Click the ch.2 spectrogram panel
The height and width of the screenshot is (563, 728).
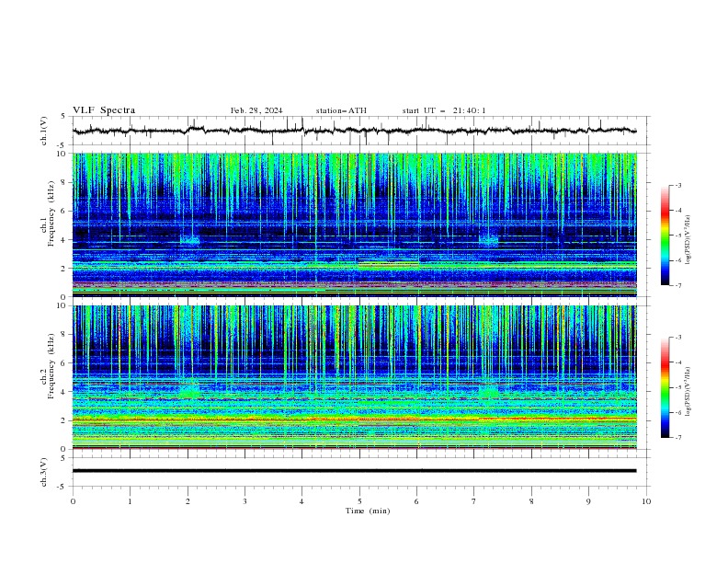point(355,377)
